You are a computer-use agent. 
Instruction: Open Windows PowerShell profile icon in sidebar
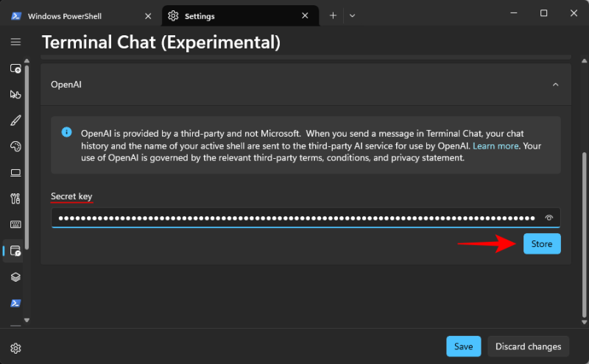click(15, 303)
